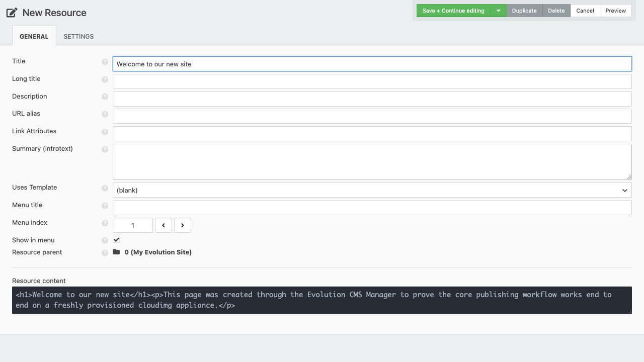Click the URL alias input field
This screenshot has height=362, width=644.
[372, 116]
